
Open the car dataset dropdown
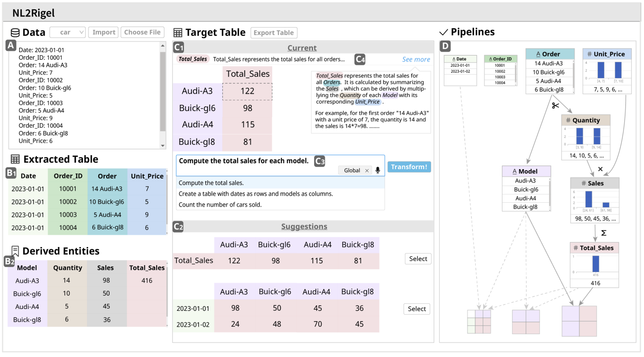(x=68, y=32)
